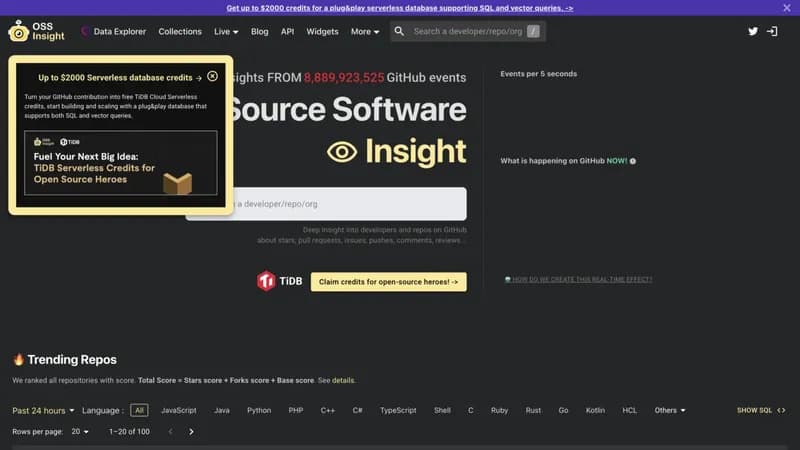Image resolution: width=800 pixels, height=450 pixels.
Task: Open the Past 24 hours dropdown
Action: point(43,410)
